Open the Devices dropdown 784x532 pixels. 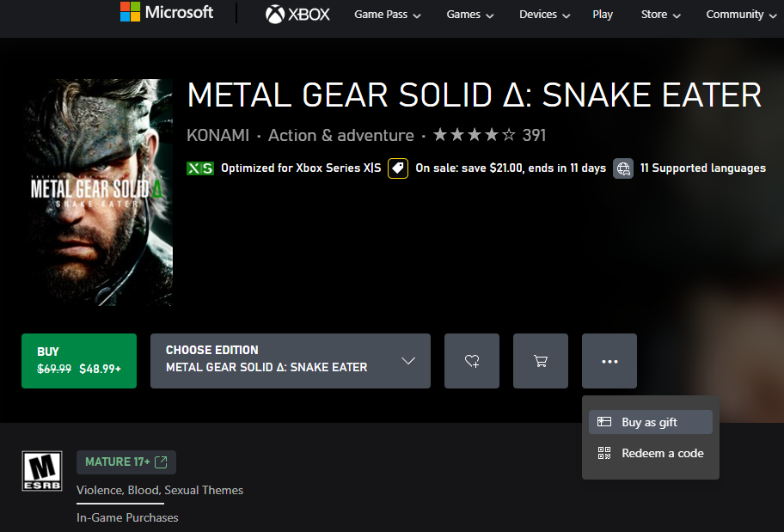point(544,15)
